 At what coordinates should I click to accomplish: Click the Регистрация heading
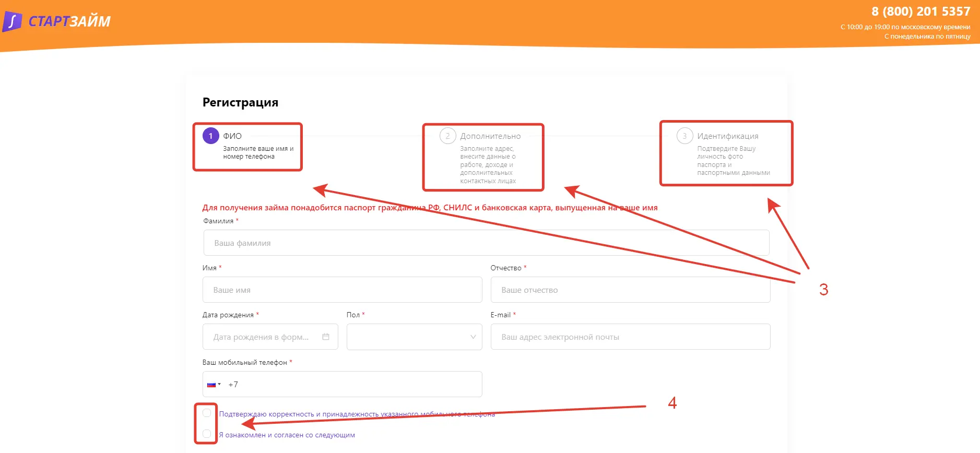240,102
